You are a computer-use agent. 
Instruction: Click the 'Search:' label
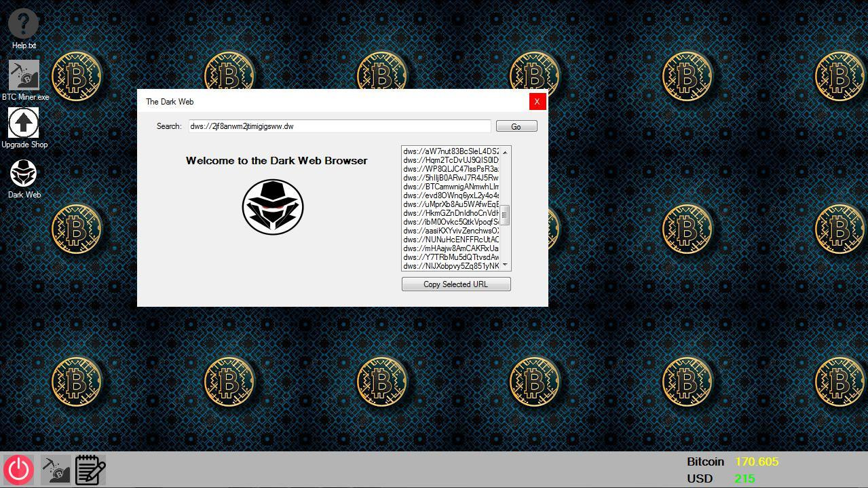click(x=169, y=126)
